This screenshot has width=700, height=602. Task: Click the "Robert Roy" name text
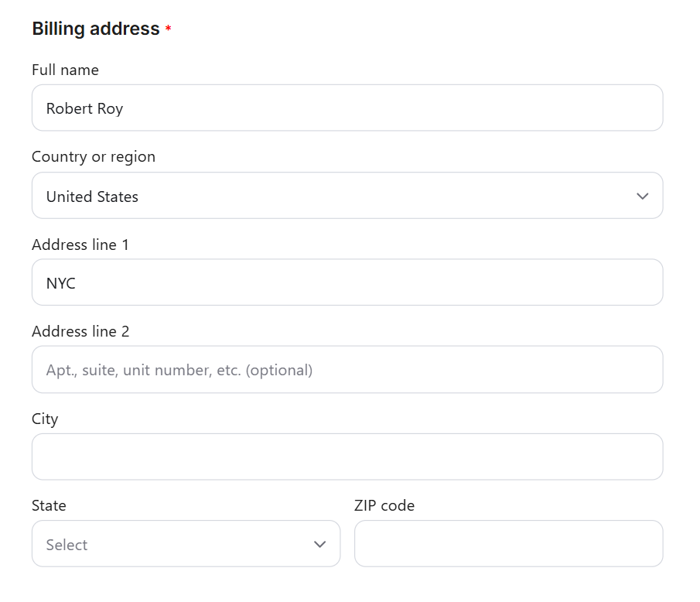coord(84,109)
